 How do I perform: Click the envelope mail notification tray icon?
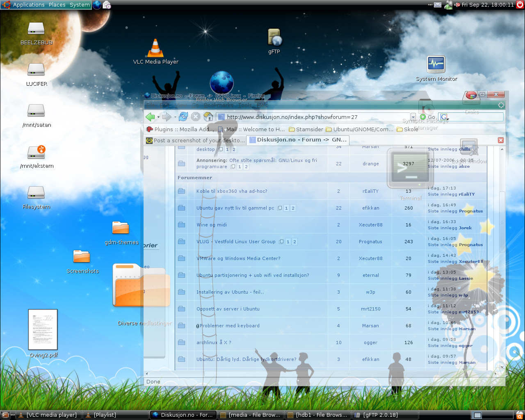438,5
